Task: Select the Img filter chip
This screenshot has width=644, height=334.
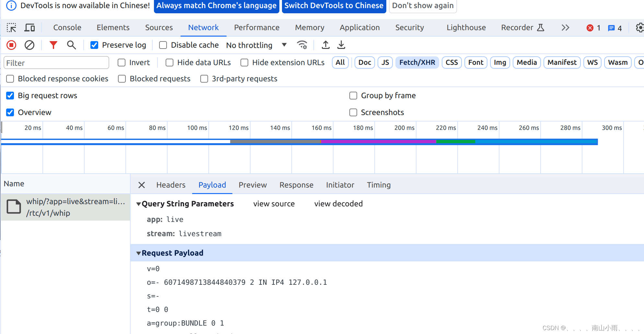Action: click(500, 63)
